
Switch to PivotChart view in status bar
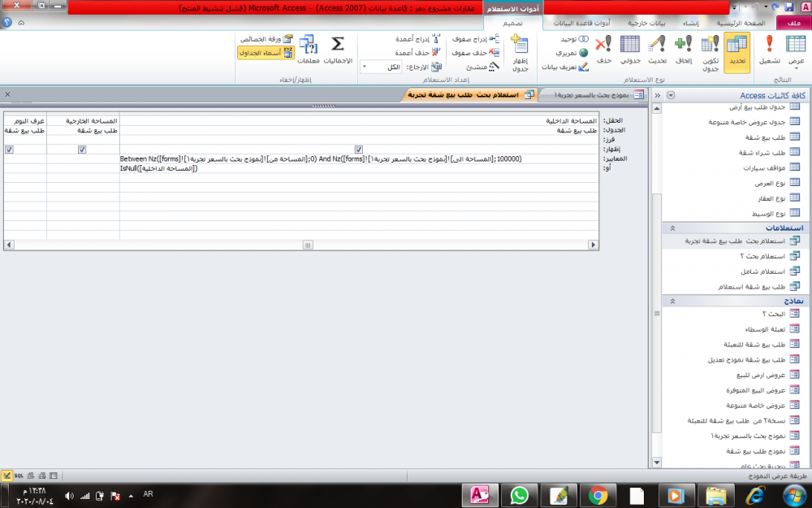pos(31,475)
